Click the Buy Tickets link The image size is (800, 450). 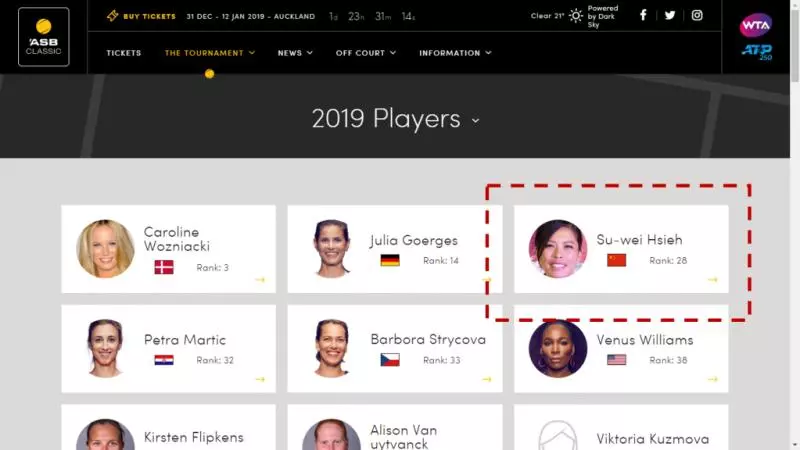point(149,16)
